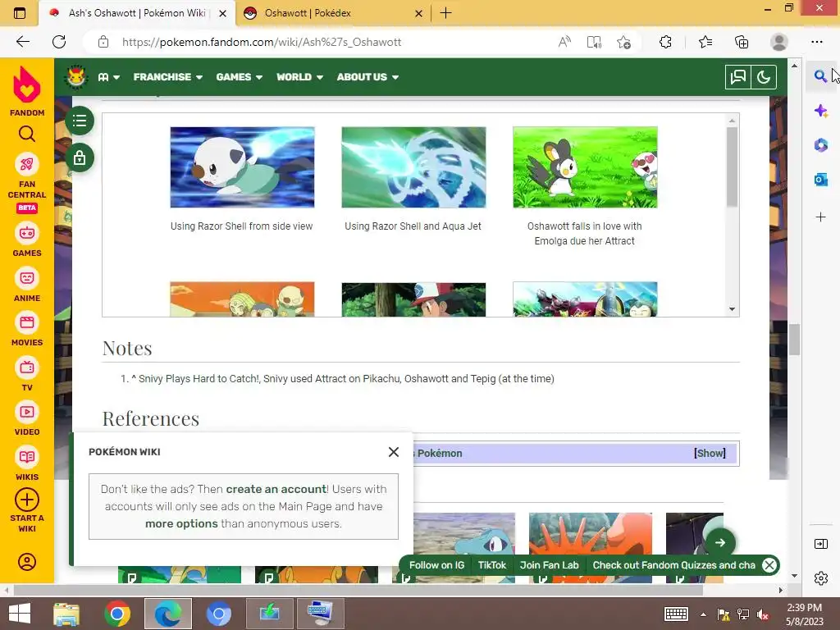Open the Edge Settings and more menu
The height and width of the screenshot is (630, 840).
pos(816,42)
